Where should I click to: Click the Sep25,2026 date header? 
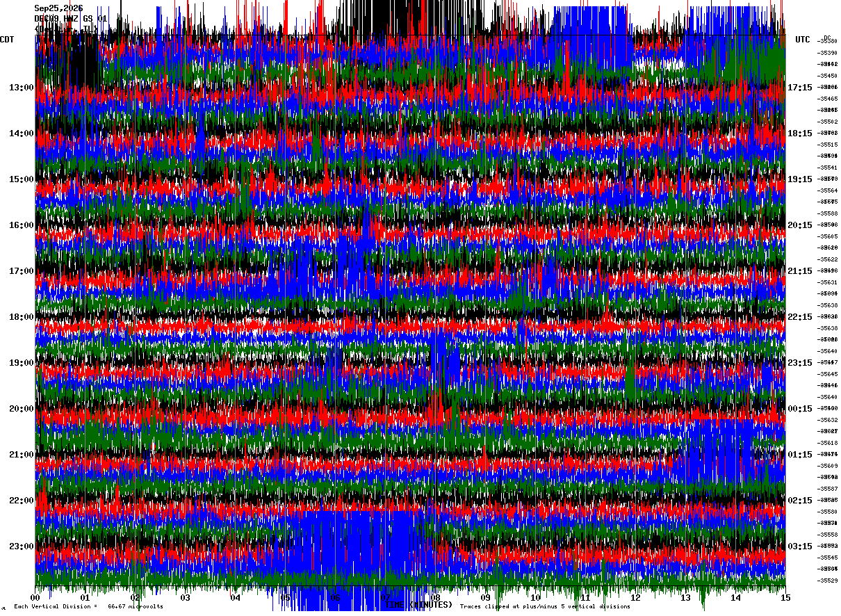[x=59, y=8]
